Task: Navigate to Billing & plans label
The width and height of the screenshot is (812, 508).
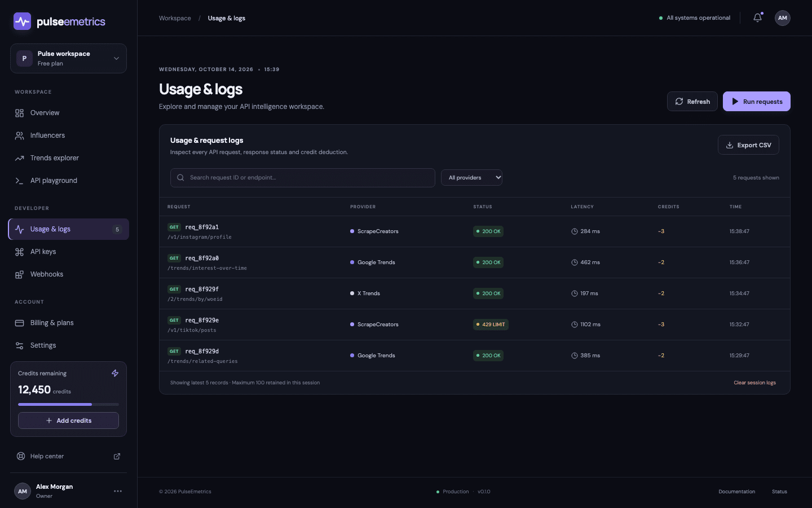Action: (52, 323)
